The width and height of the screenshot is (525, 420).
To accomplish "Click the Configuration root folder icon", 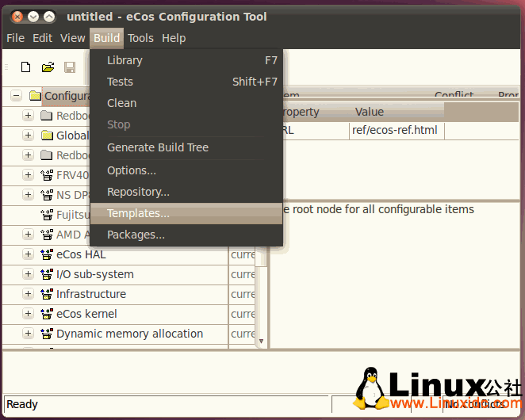I will [35, 96].
